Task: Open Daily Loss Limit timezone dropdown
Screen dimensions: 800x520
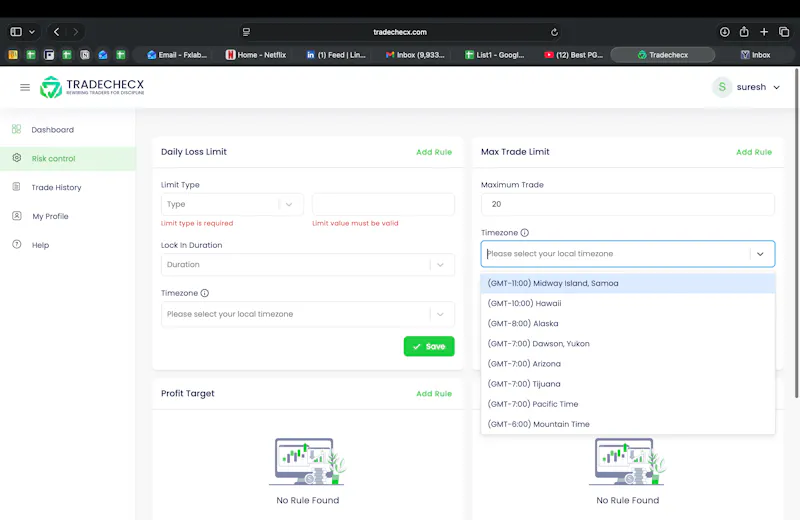Action: [308, 314]
